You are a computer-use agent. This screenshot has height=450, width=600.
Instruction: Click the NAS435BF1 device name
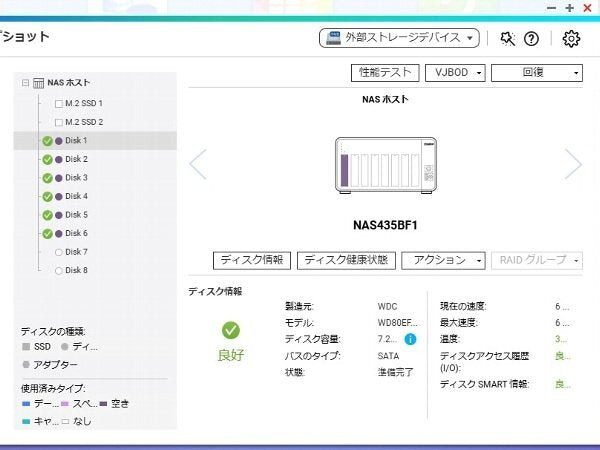coord(385,225)
